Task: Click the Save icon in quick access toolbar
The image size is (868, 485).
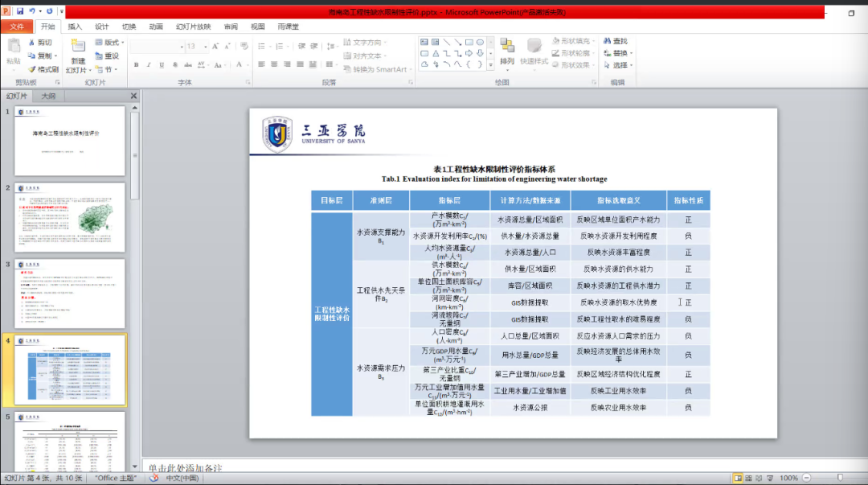Action: pos(19,12)
